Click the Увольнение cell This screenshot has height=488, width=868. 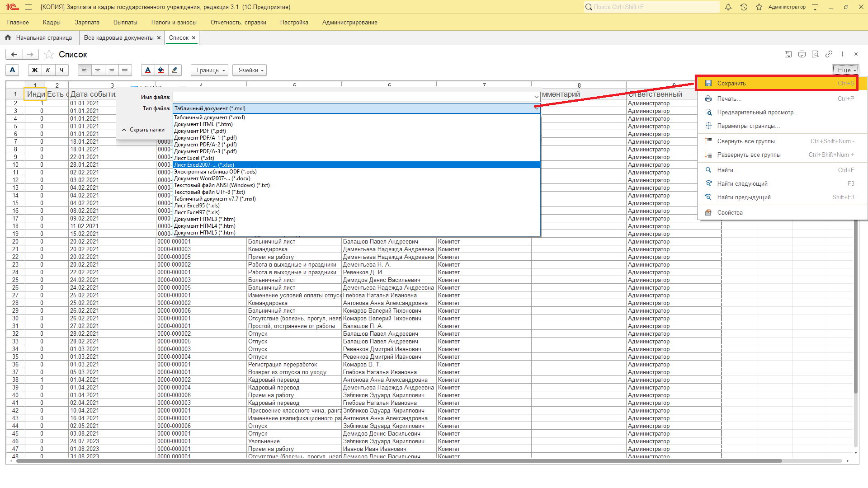coord(294,441)
